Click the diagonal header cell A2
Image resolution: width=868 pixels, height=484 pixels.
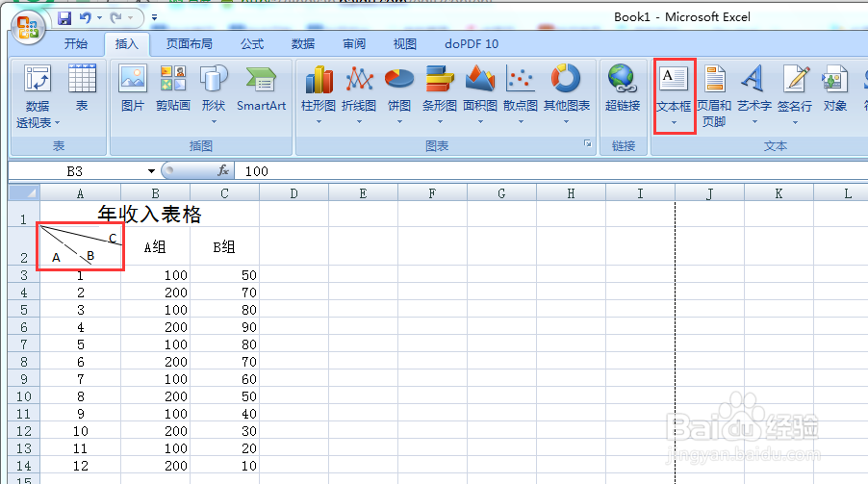pos(80,246)
